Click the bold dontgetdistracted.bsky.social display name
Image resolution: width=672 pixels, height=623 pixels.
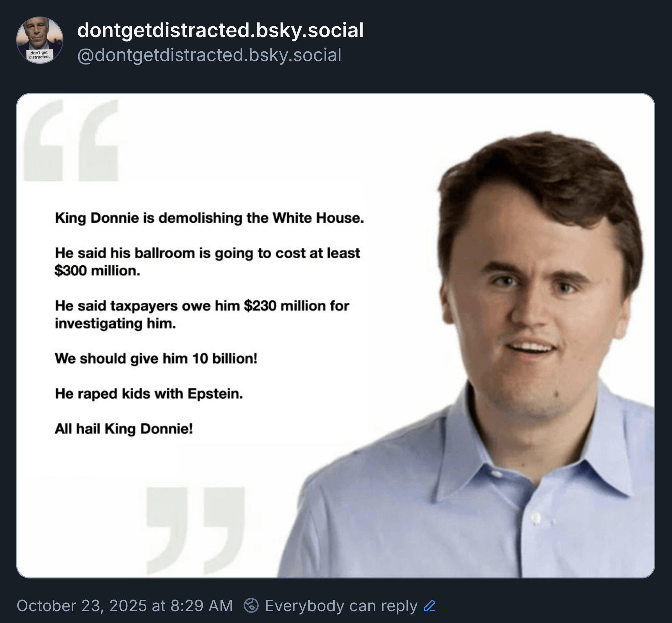click(x=220, y=30)
